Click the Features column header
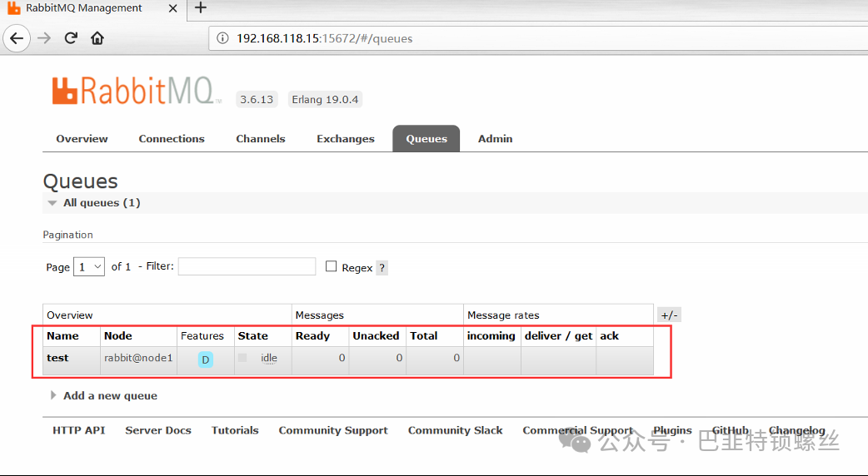The width and height of the screenshot is (868, 476). pyautogui.click(x=202, y=335)
